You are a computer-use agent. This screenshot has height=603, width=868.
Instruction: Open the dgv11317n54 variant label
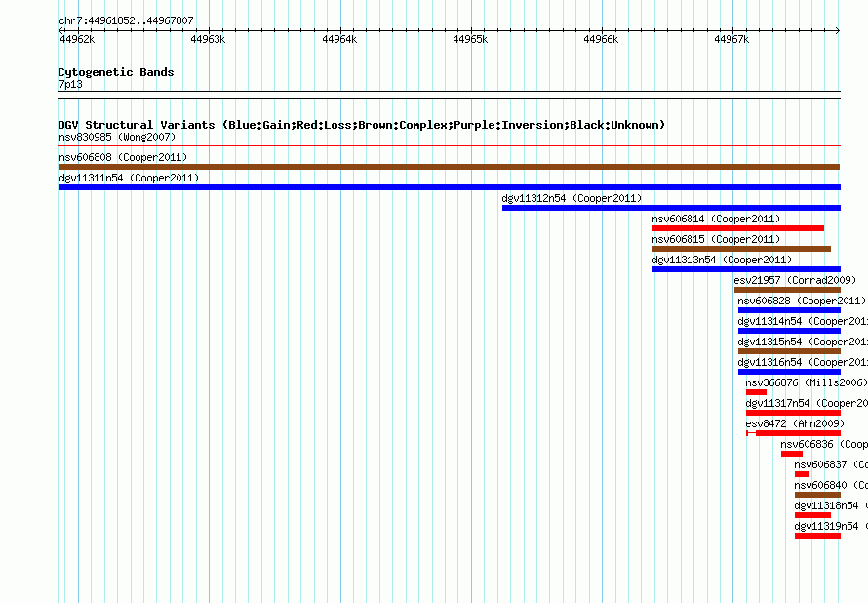point(807,403)
